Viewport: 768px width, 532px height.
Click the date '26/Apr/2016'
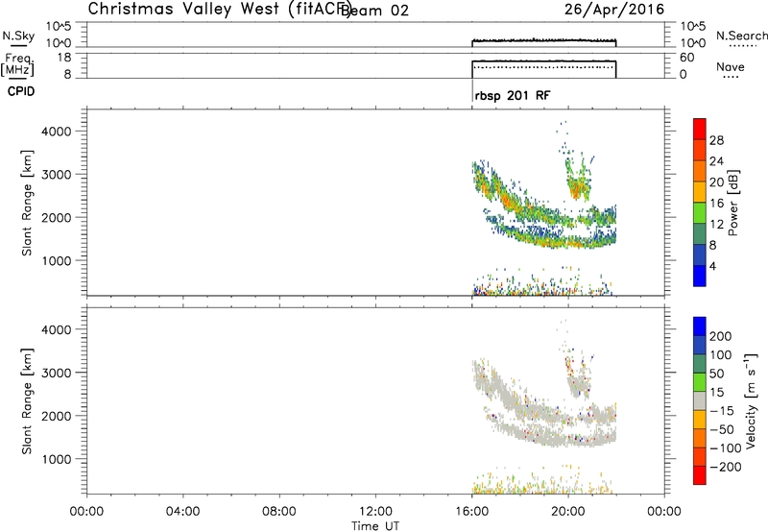click(x=614, y=10)
